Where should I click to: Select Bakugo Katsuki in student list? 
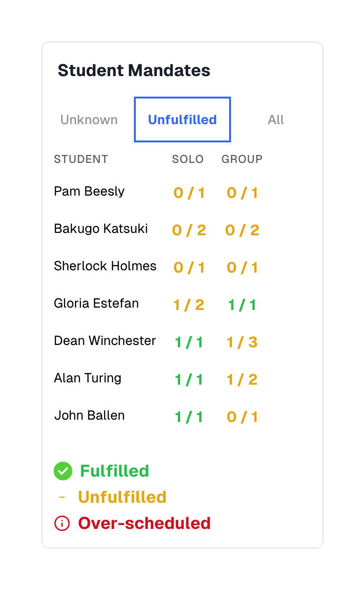(101, 229)
